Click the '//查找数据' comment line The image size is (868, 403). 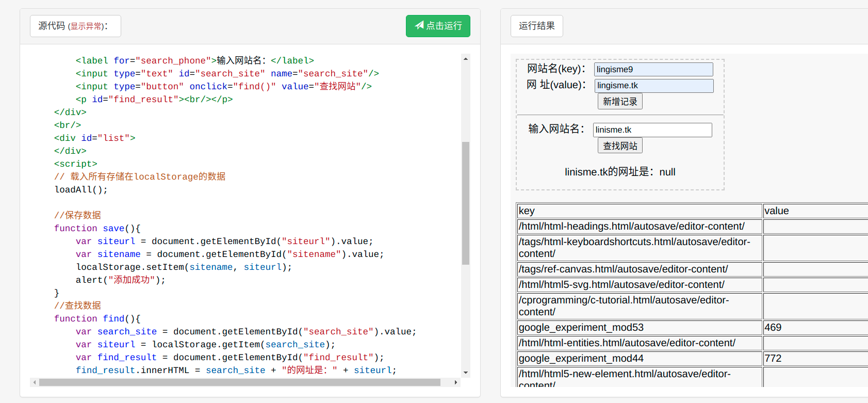[x=78, y=305]
